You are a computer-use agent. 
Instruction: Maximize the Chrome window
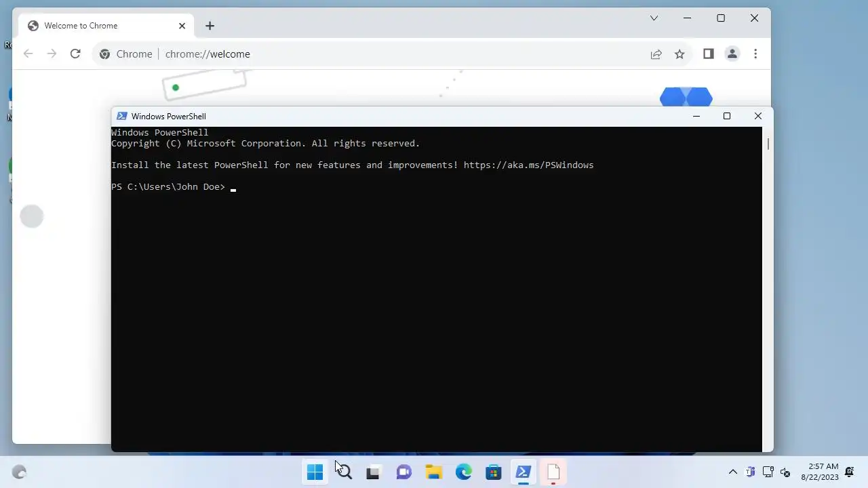click(721, 18)
